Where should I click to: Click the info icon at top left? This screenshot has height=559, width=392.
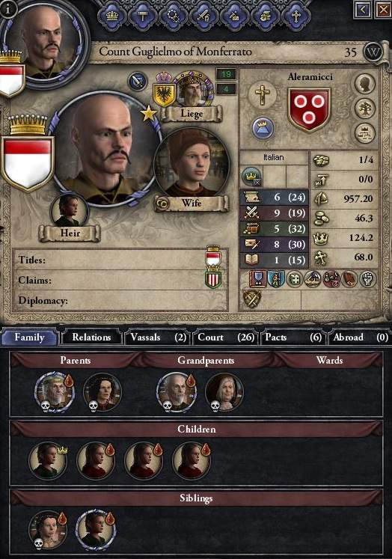(7, 8)
